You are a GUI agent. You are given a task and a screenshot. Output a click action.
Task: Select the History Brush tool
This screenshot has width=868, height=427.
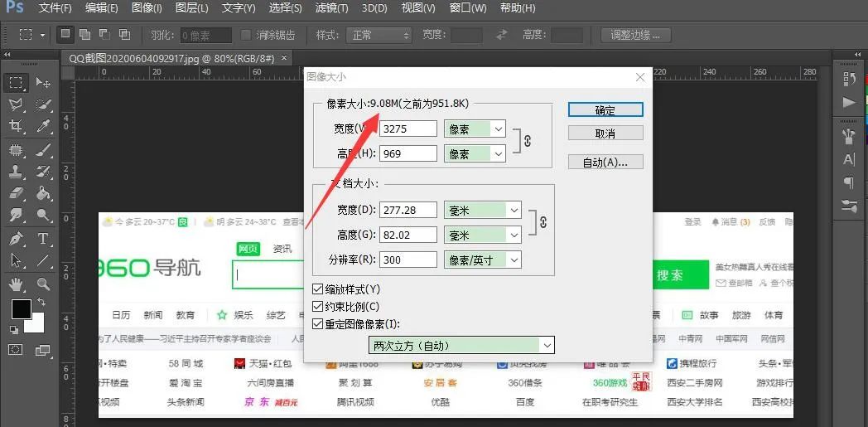(x=43, y=171)
